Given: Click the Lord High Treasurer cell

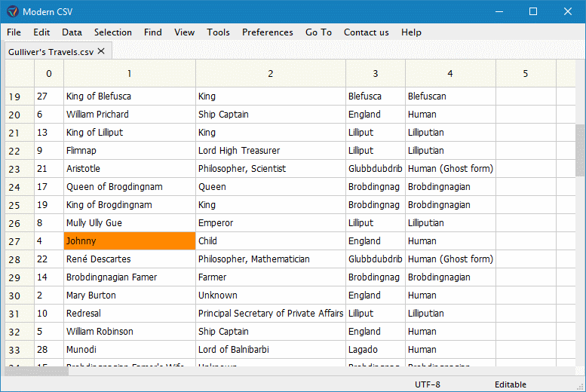Looking at the screenshot, I should [x=271, y=151].
